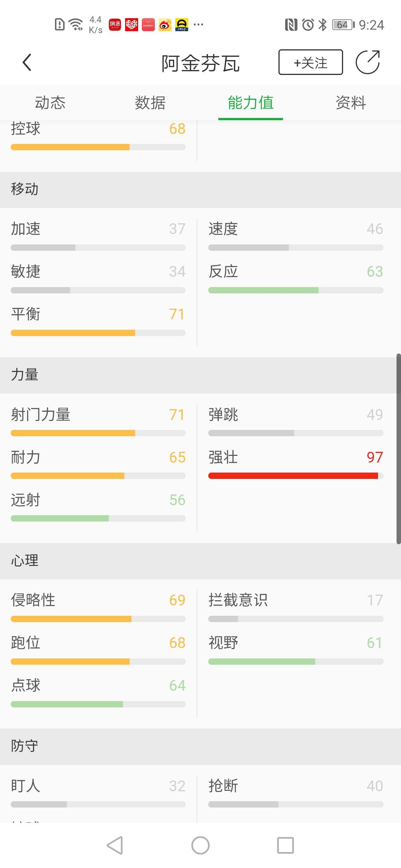Switch to the 动态 tab
Screen dimensions: 401x868
50,103
